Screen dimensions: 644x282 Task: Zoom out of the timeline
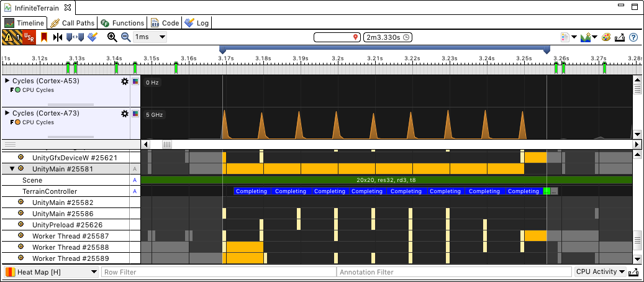point(125,37)
